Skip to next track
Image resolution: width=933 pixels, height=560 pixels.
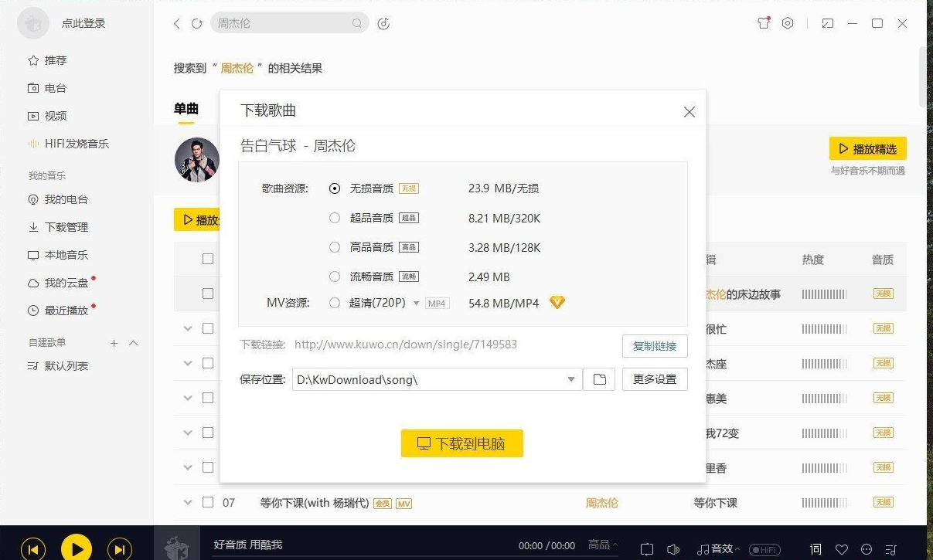click(x=119, y=549)
